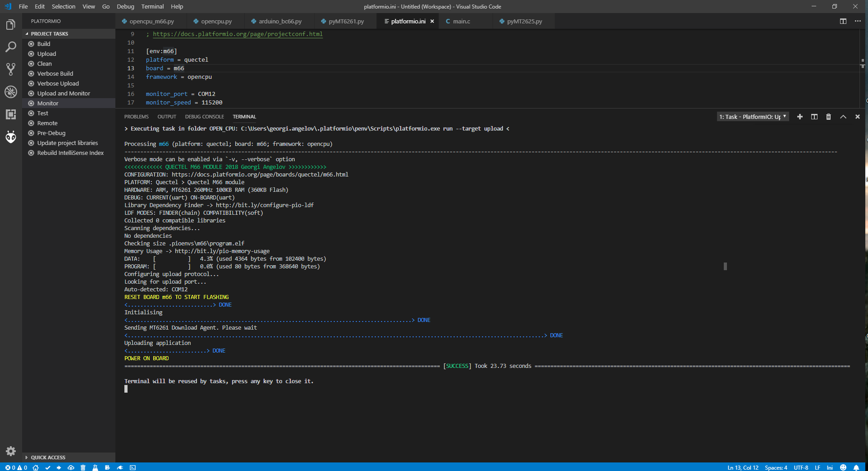Screen dimensions: 868x471
Task: Run the Pre-Debug task
Action: [69, 133]
